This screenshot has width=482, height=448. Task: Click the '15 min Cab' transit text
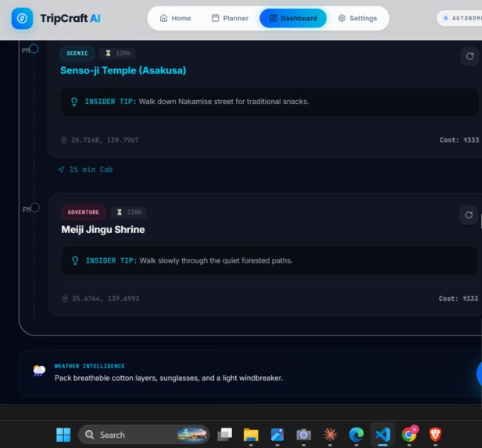(91, 170)
